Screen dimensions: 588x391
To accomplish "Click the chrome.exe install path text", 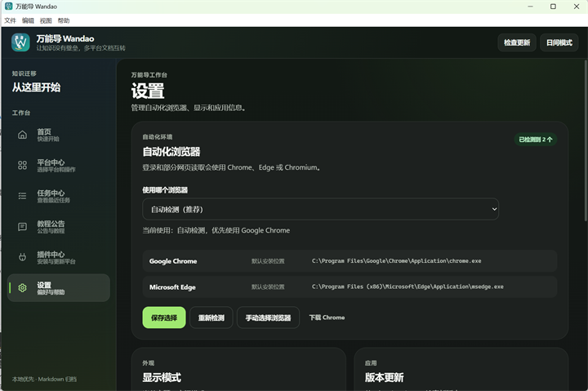I will [x=396, y=261].
